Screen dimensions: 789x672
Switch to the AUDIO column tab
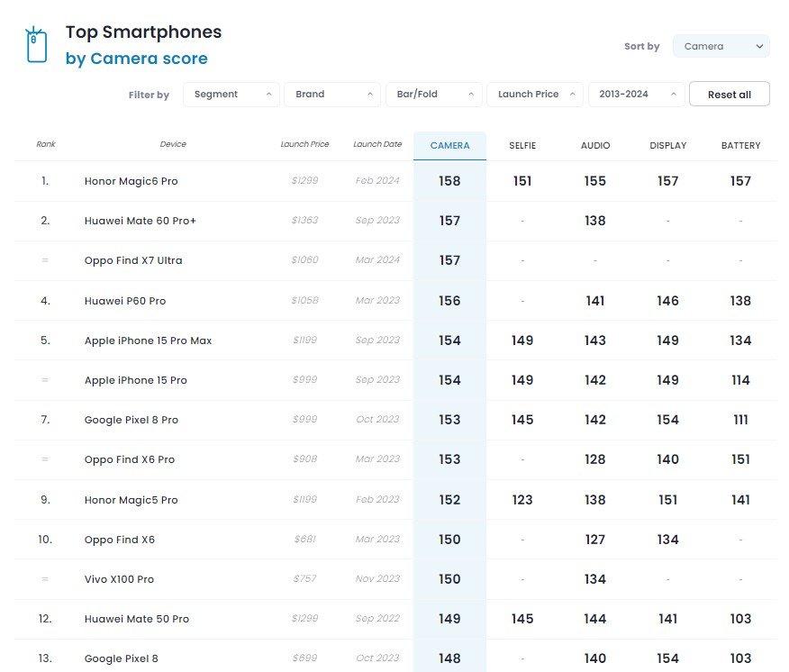click(x=595, y=145)
